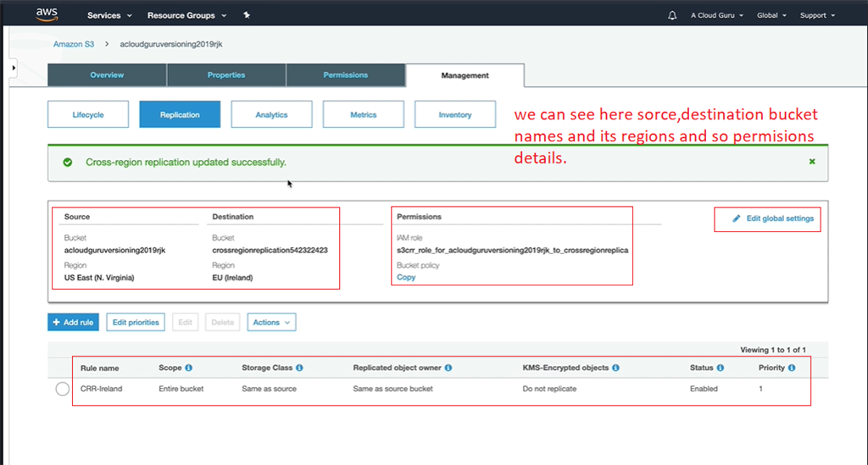This screenshot has width=868, height=465.
Task: Open the Lifecycle section
Action: pyautogui.click(x=88, y=114)
